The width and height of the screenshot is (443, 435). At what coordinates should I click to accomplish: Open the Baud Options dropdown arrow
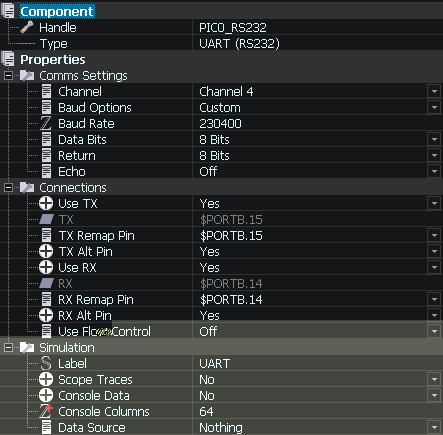click(x=434, y=107)
